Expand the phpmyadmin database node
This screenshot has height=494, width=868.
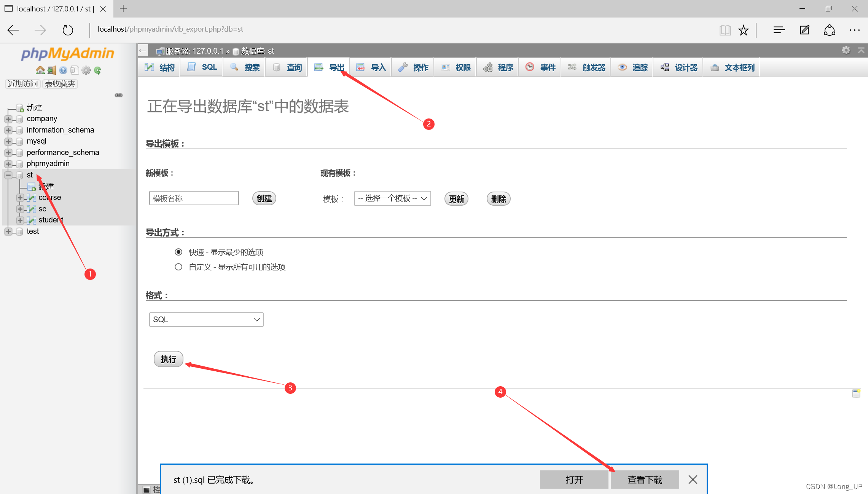(8, 164)
